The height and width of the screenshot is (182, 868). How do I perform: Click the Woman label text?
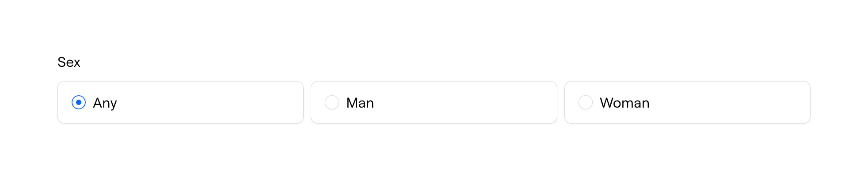click(x=624, y=103)
